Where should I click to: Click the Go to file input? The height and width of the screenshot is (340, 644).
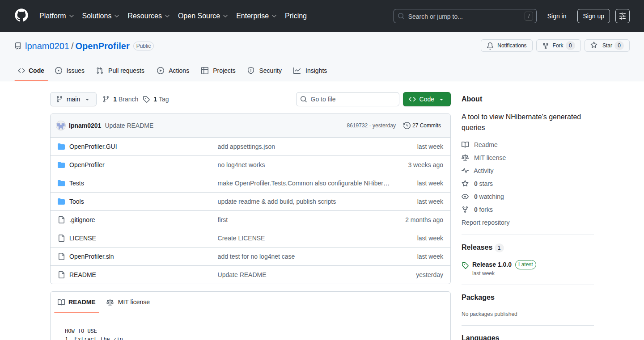point(347,99)
